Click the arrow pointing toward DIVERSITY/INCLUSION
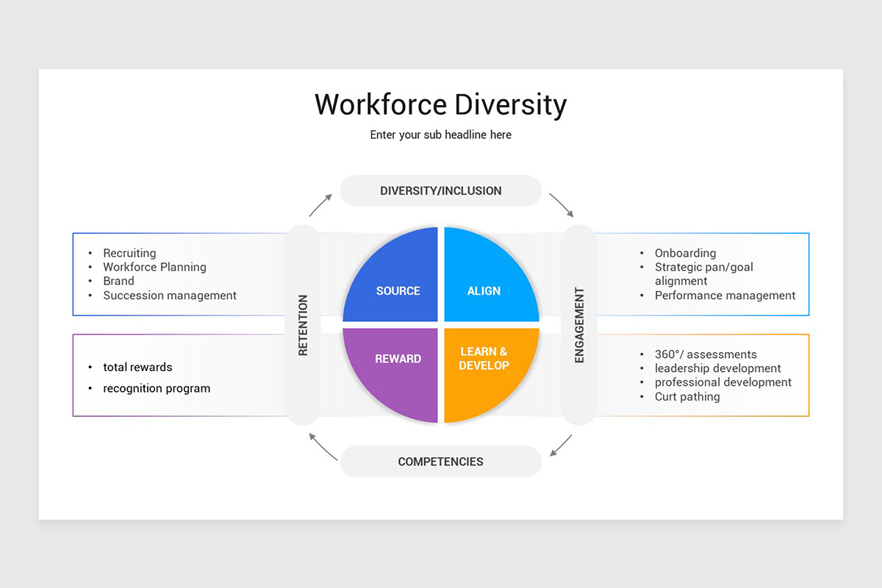 point(320,205)
